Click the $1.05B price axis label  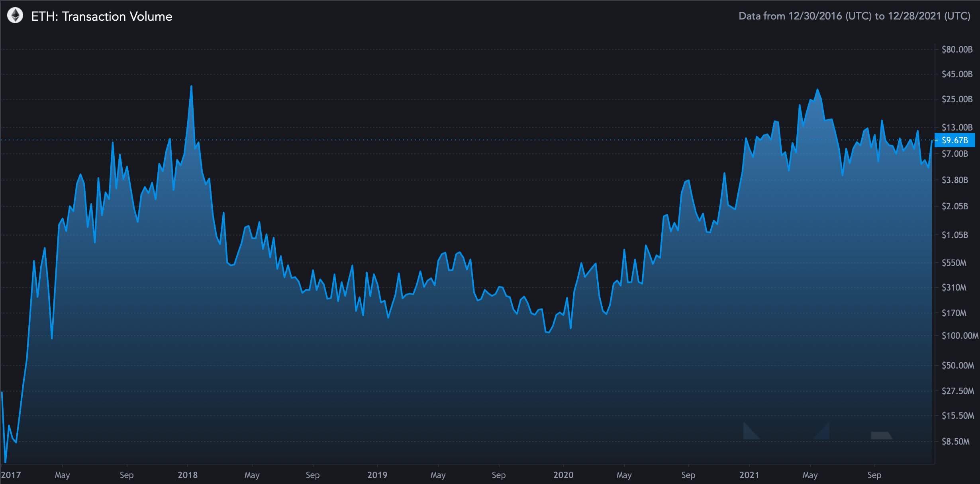(955, 235)
